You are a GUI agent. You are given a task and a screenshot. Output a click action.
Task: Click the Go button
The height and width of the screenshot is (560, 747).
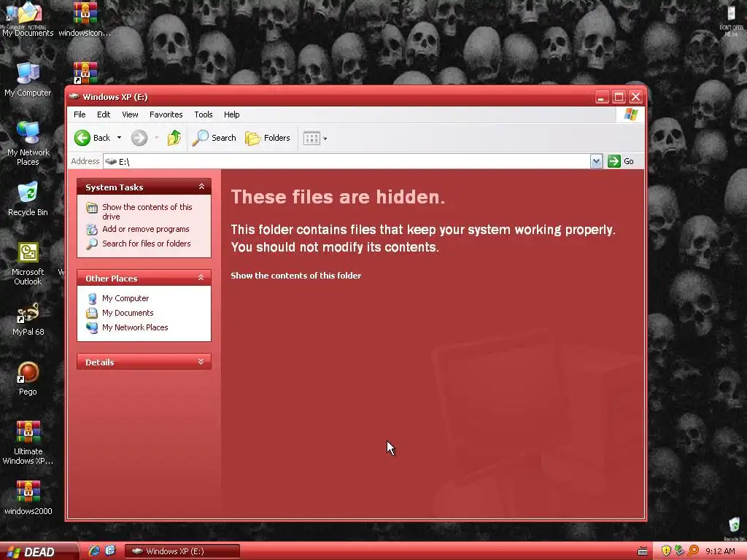click(x=621, y=161)
